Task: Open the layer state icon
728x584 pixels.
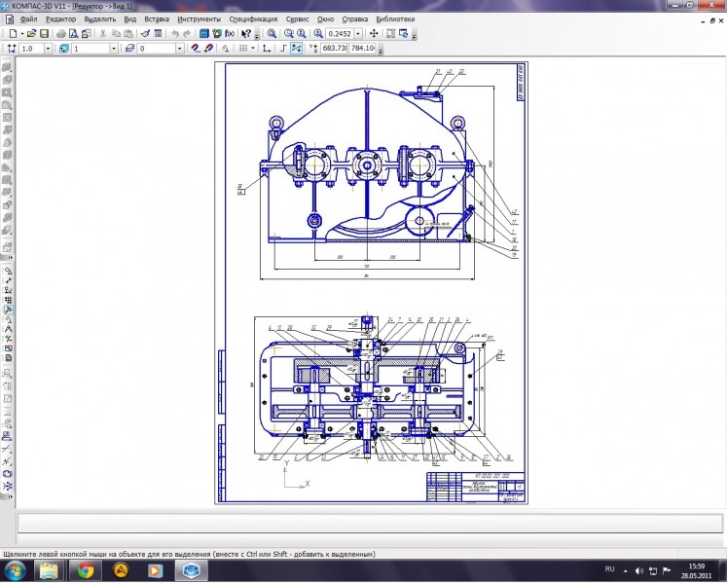Action: pyautogui.click(x=130, y=49)
